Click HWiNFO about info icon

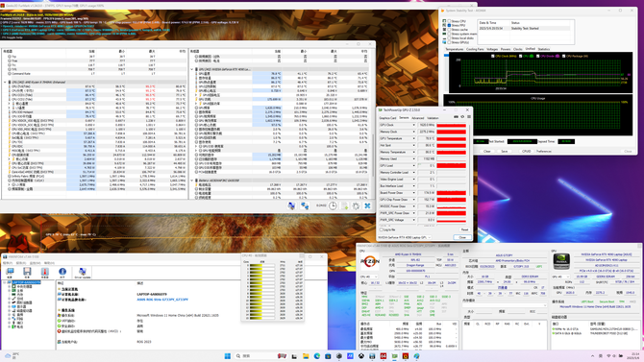point(62,272)
